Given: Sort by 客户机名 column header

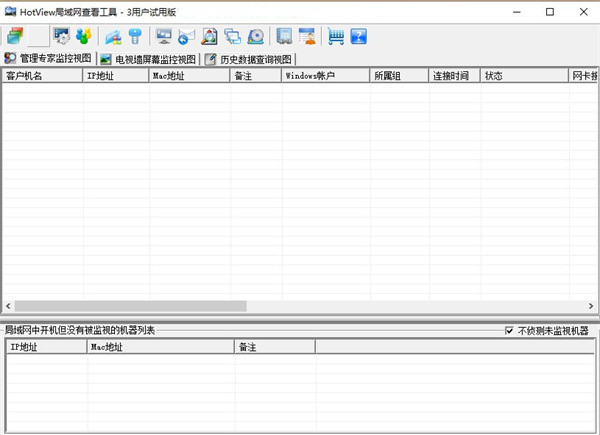Looking at the screenshot, I should pos(40,76).
